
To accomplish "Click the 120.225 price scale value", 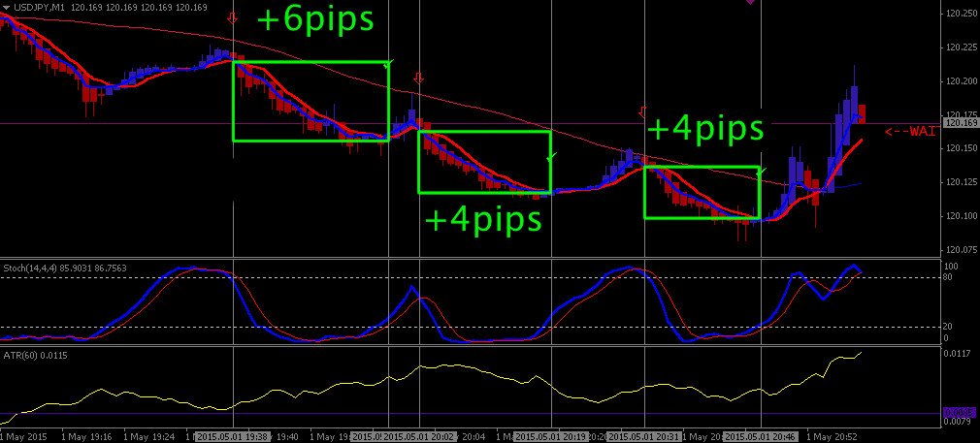I will pos(962,47).
